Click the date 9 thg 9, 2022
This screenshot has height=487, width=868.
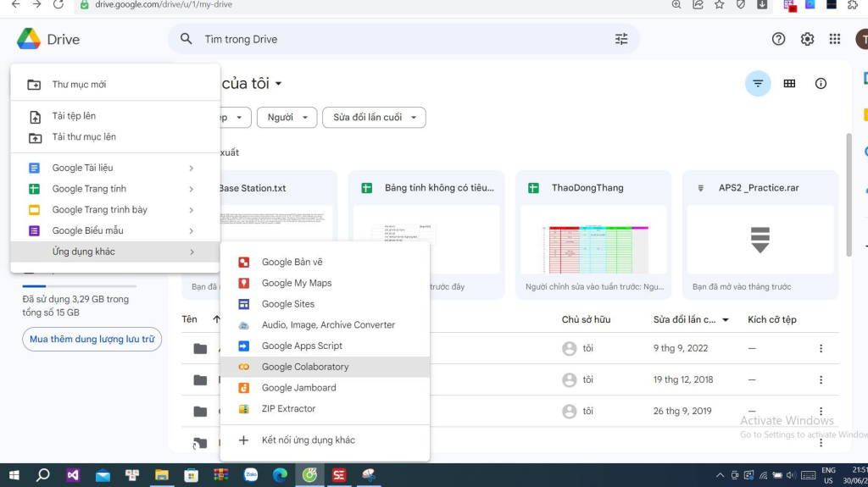681,349
